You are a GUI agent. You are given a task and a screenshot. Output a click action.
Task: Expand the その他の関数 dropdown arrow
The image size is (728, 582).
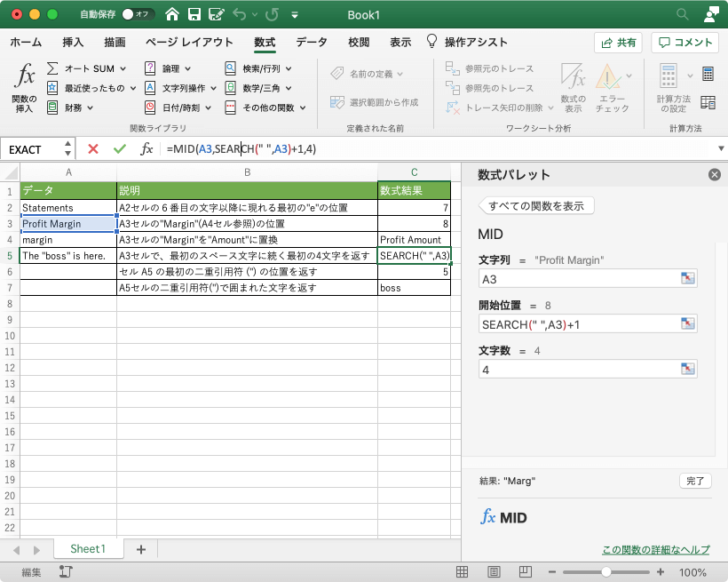(x=303, y=108)
